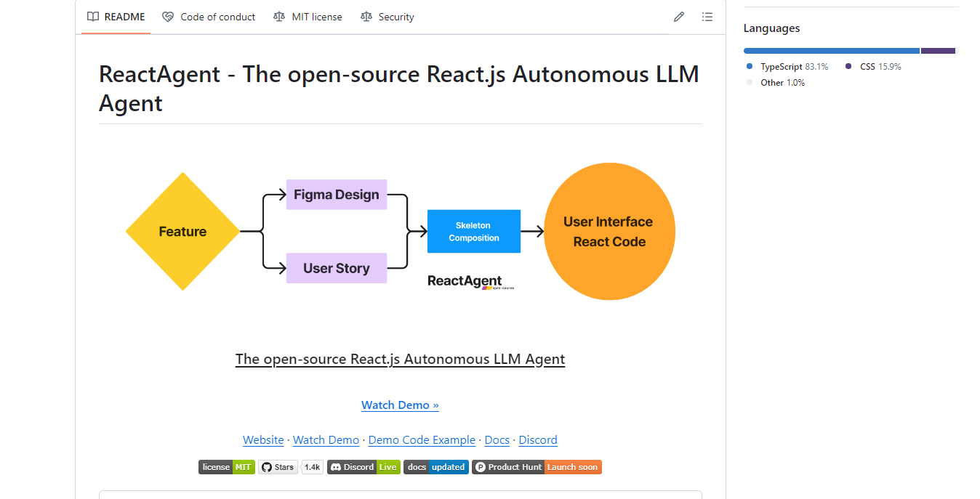This screenshot has width=980, height=499.
Task: Click the Discord logo on the Live badge
Action: pyautogui.click(x=336, y=466)
